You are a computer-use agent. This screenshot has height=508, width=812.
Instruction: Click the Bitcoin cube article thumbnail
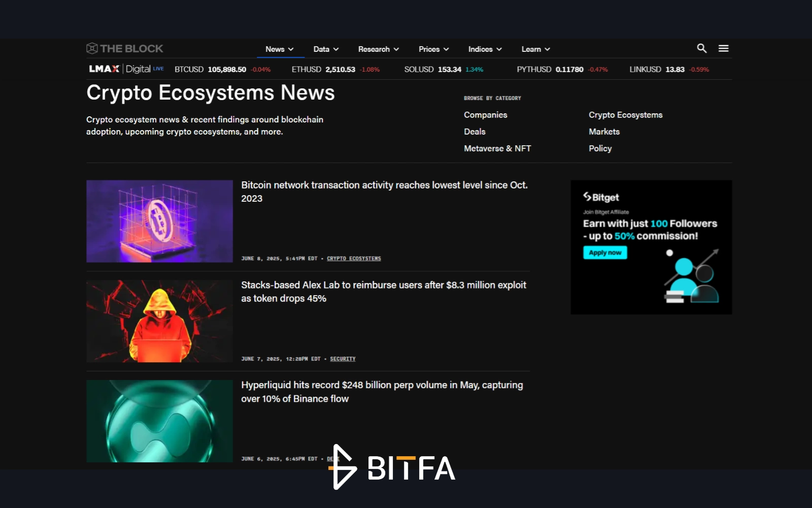[159, 221]
